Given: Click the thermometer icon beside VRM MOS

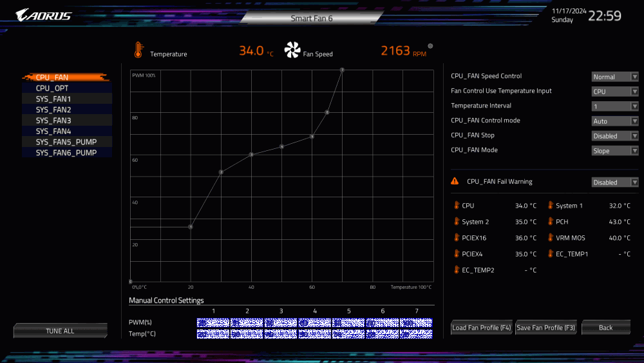Looking at the screenshot, I should pyautogui.click(x=551, y=237).
